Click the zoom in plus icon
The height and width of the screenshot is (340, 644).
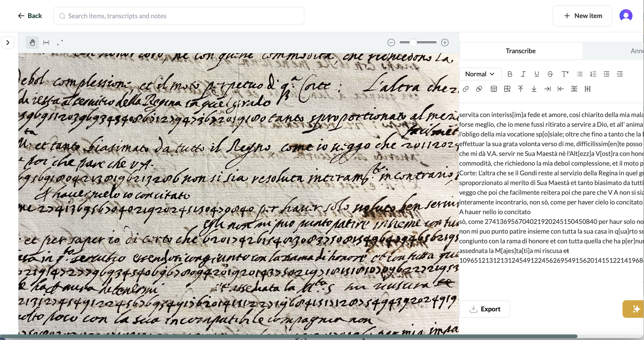coord(445,43)
